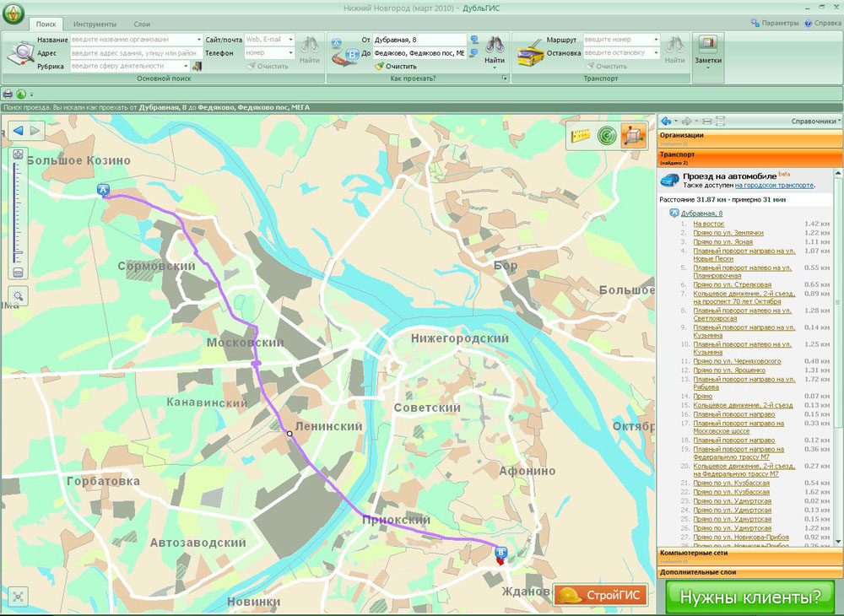Viewport: 844px width, 616px height.
Task: Click the binoculars Найти icon in Основной поиск
Action: 310,46
